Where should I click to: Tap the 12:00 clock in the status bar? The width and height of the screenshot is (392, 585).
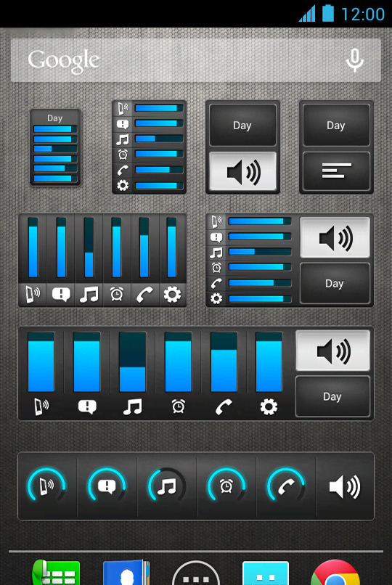pos(363,15)
